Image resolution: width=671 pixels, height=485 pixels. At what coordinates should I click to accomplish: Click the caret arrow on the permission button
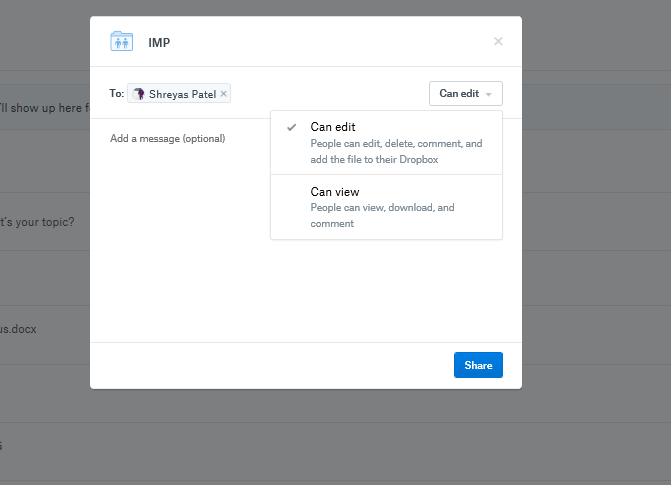coord(489,94)
